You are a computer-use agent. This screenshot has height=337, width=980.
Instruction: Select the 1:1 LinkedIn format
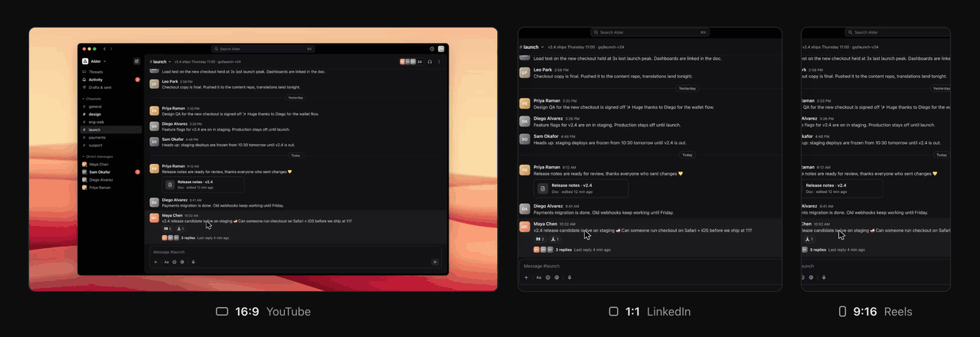click(x=649, y=312)
